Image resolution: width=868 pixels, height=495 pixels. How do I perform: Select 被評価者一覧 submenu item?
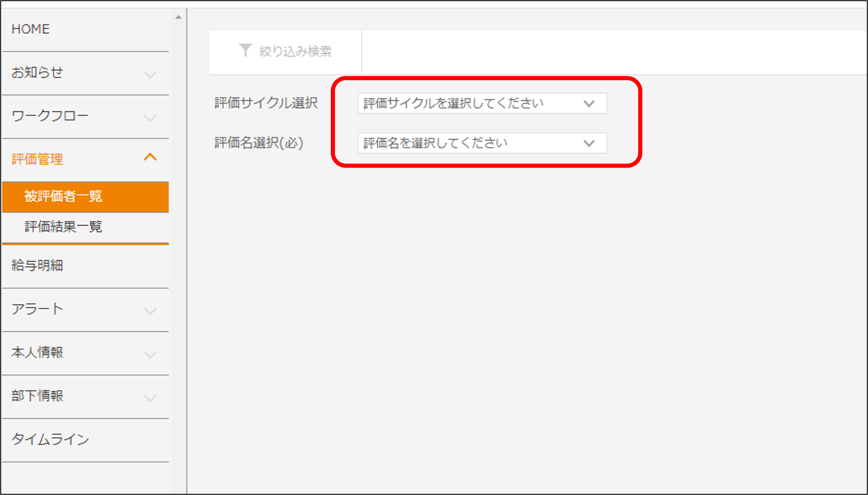coord(63,196)
